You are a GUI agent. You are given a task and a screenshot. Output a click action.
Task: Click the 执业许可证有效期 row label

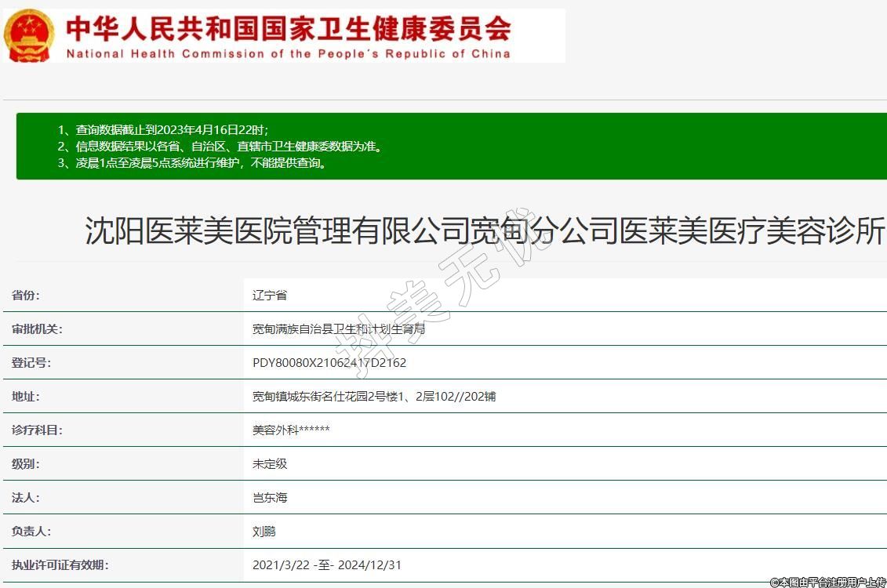point(60,565)
